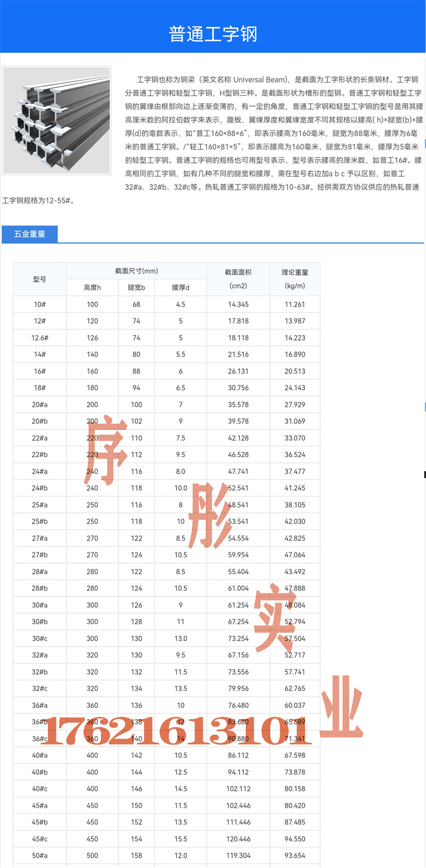
Task: Click the area value 86.112
Action: pyautogui.click(x=238, y=755)
